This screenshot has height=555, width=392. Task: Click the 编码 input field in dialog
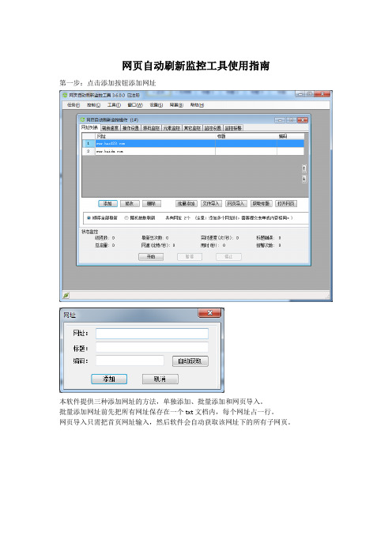(x=130, y=361)
